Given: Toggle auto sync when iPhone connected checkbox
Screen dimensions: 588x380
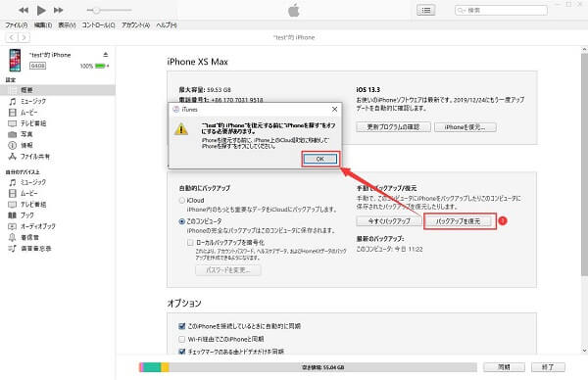Looking at the screenshot, I should [182, 326].
